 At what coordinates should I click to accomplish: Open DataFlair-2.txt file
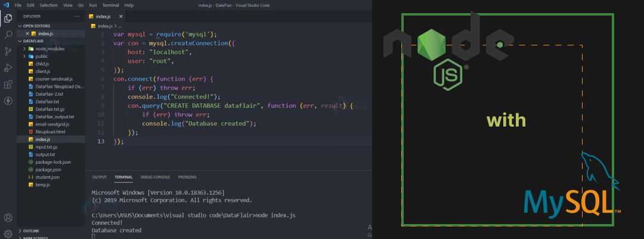(49, 94)
